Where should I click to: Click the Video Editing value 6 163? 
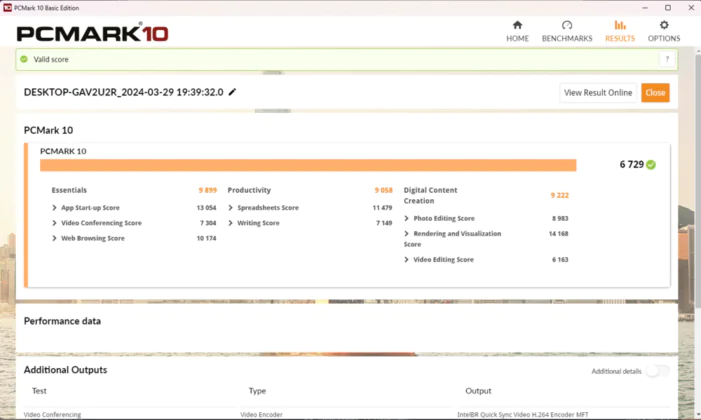[560, 259]
